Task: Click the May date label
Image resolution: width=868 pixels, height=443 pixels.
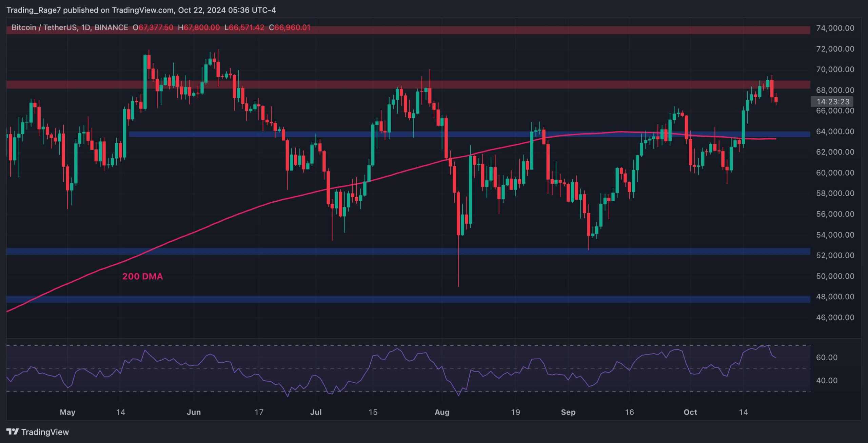Action: click(67, 412)
